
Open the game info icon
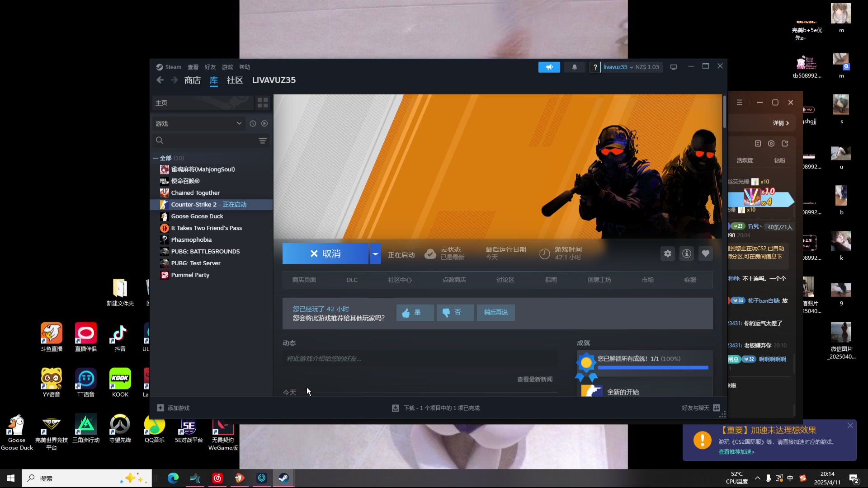(x=686, y=253)
